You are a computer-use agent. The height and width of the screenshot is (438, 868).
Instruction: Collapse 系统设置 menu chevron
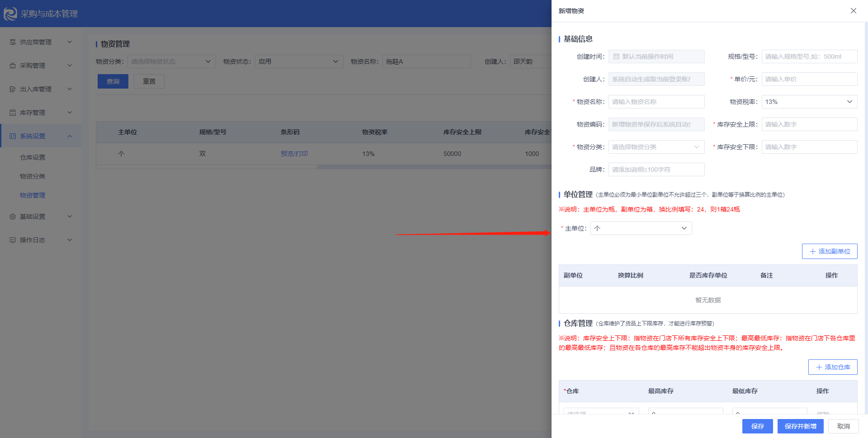tap(70, 136)
